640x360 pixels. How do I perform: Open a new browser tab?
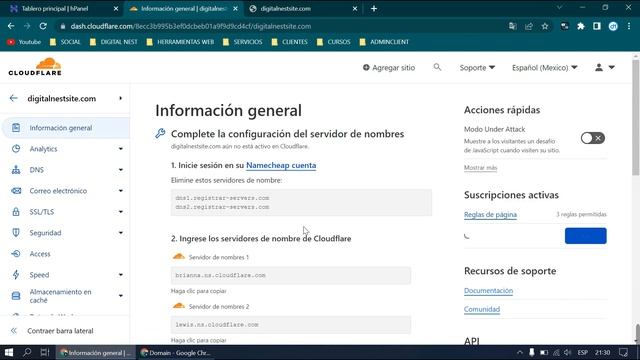point(374,8)
